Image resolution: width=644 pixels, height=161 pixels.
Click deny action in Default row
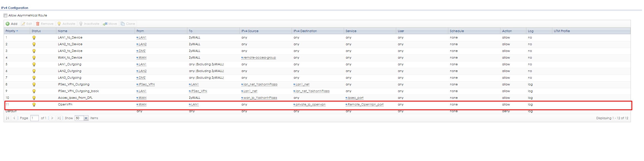[x=506, y=111]
